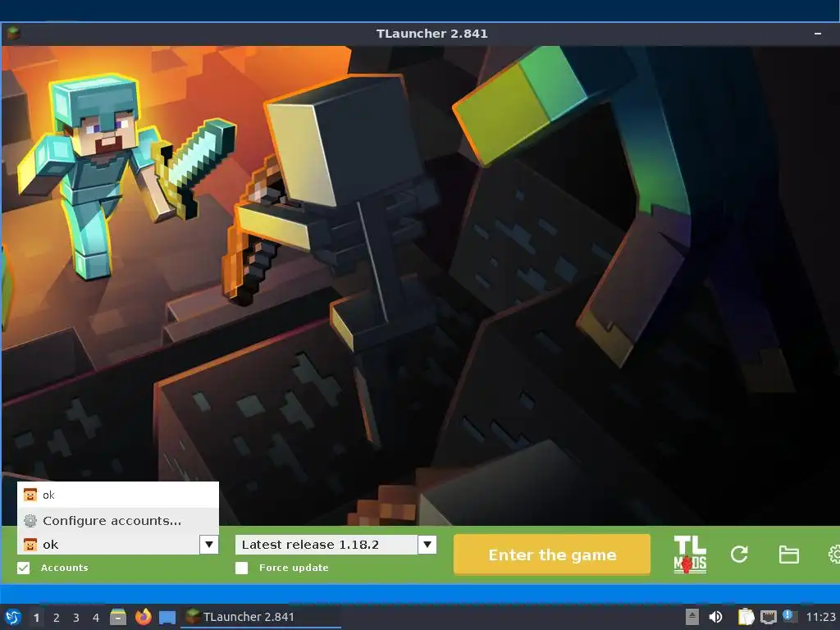Image resolution: width=840 pixels, height=630 pixels.
Task: Switch to workspace 3
Action: tap(76, 618)
